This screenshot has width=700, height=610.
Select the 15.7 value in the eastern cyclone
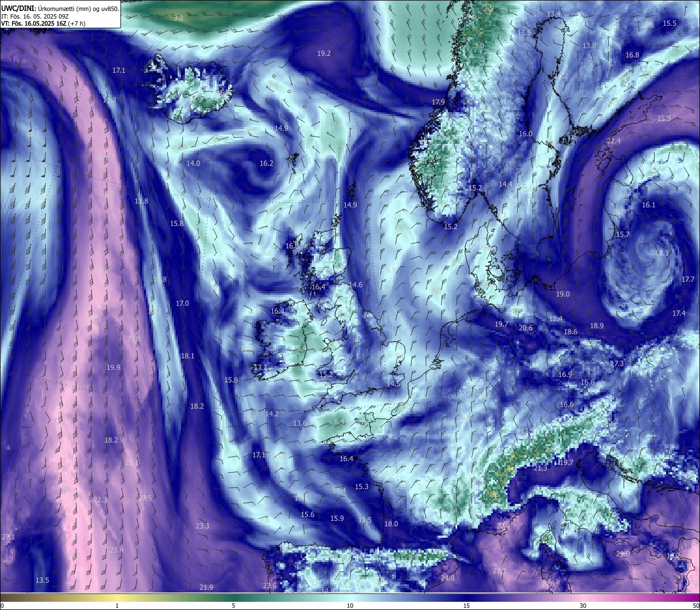623,234
